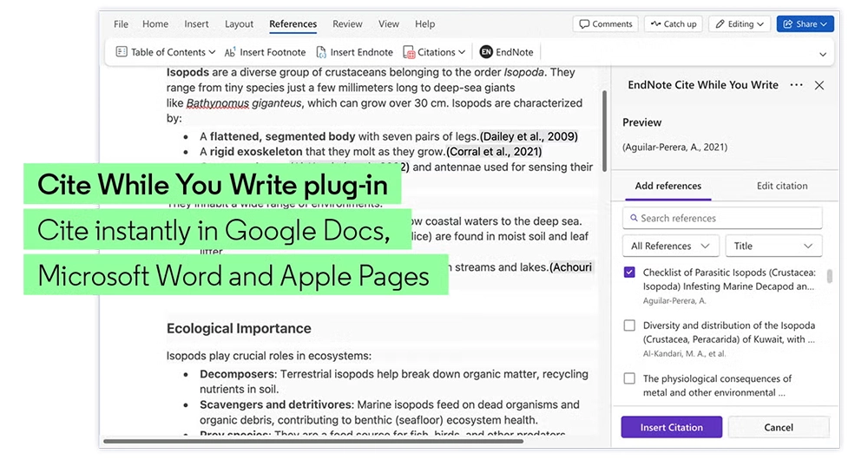Switch to the Edit citation tab
This screenshot has height=460, width=868.
pyautogui.click(x=782, y=186)
